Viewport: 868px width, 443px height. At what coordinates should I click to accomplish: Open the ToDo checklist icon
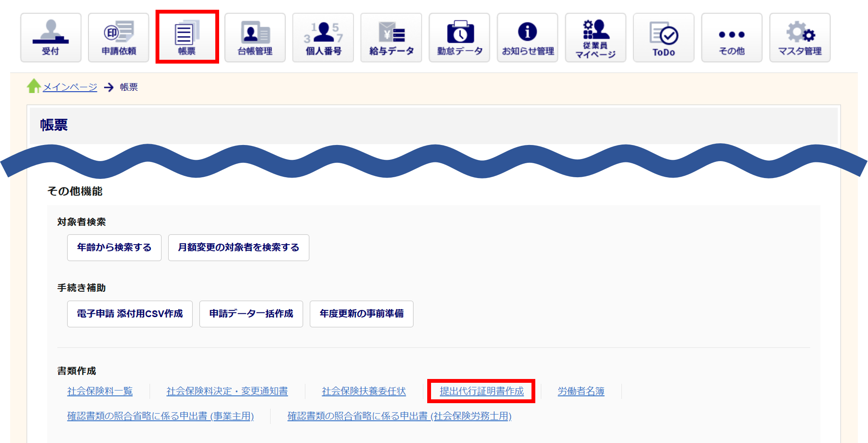click(x=664, y=38)
